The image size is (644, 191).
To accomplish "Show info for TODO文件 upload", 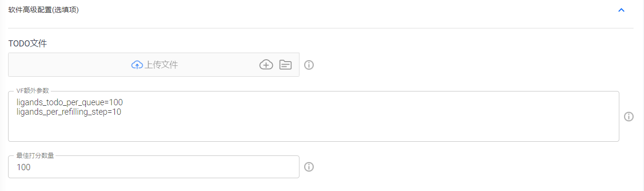I will (309, 65).
